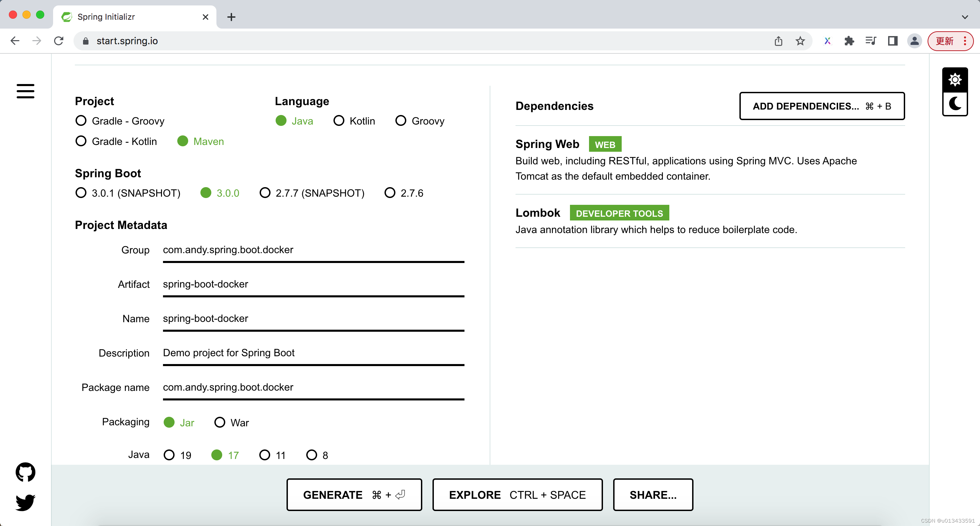This screenshot has width=980, height=526.
Task: Bookmark this page with star icon
Action: (x=800, y=41)
